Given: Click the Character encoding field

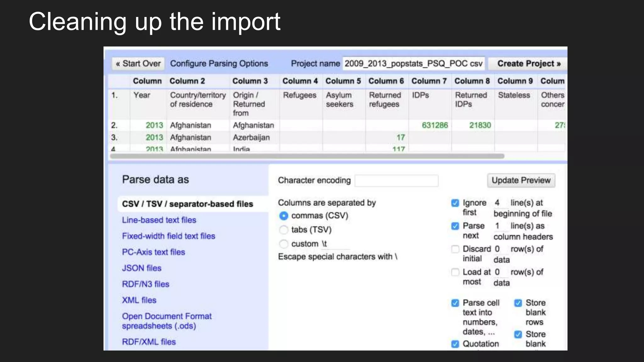Looking at the screenshot, I should (396, 181).
